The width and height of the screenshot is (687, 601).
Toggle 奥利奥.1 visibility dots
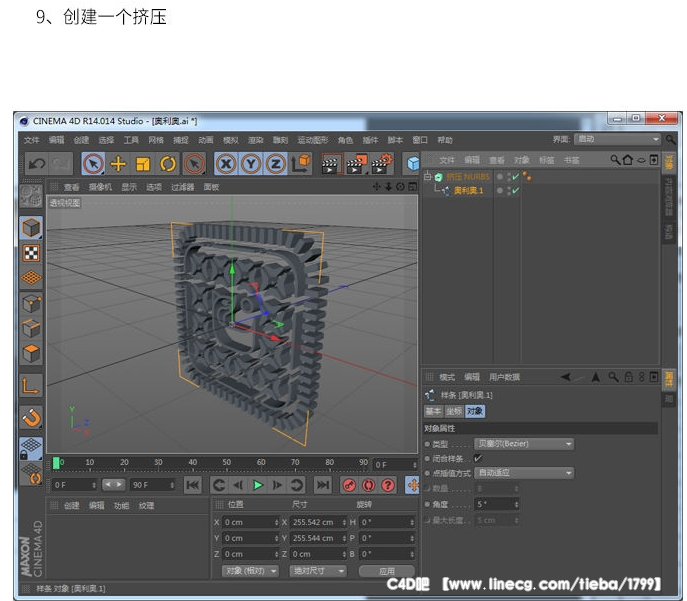click(509, 191)
